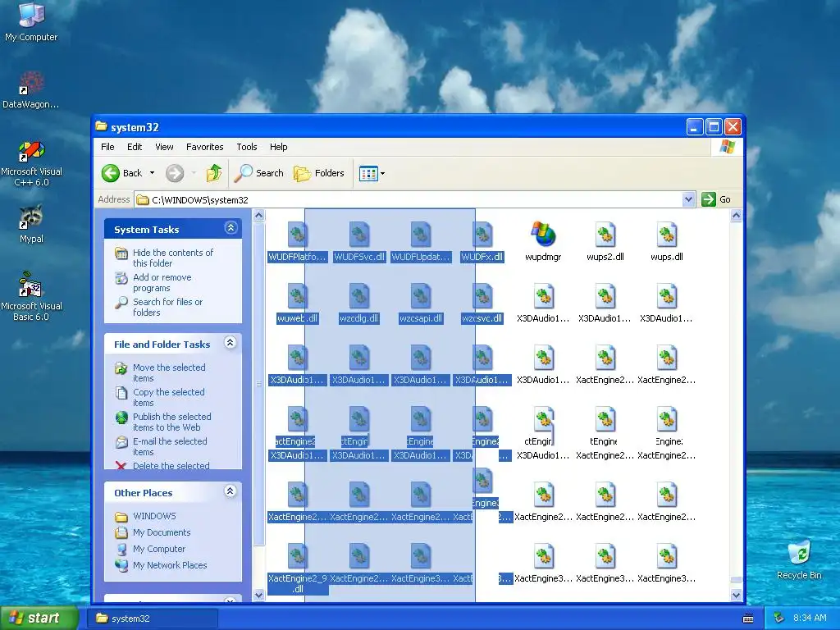The width and height of the screenshot is (840, 630).
Task: Open address bar dropdown list
Action: (688, 199)
